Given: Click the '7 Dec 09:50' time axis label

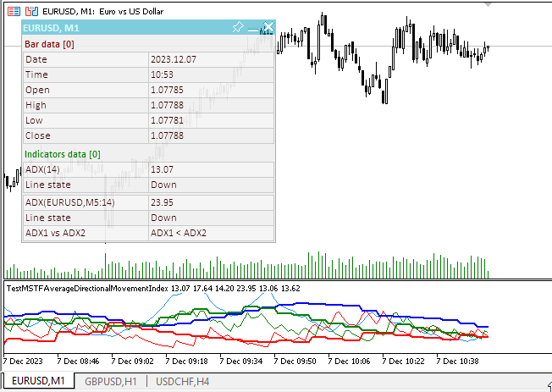Looking at the screenshot, I should click(x=295, y=361).
